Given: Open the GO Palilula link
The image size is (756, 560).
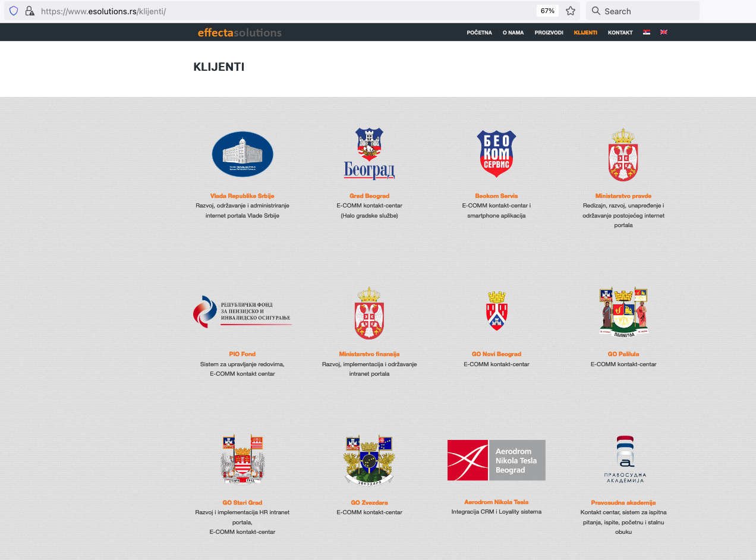Looking at the screenshot, I should (623, 354).
